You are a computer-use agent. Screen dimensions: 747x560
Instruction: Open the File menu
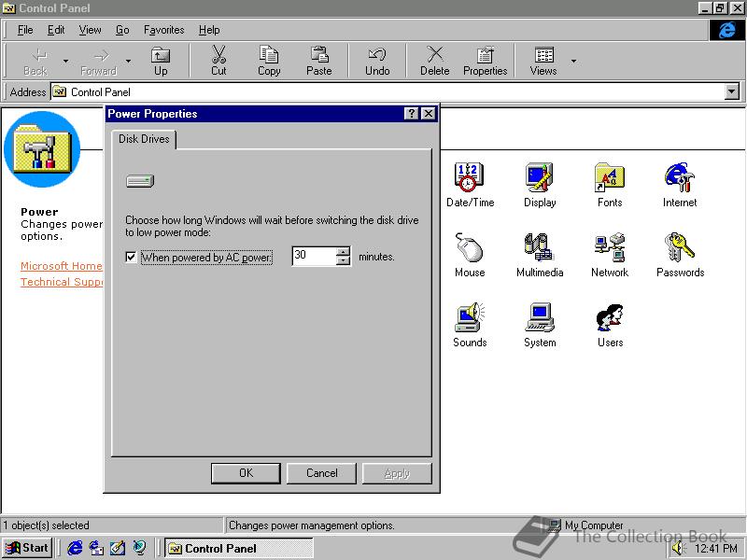[25, 30]
